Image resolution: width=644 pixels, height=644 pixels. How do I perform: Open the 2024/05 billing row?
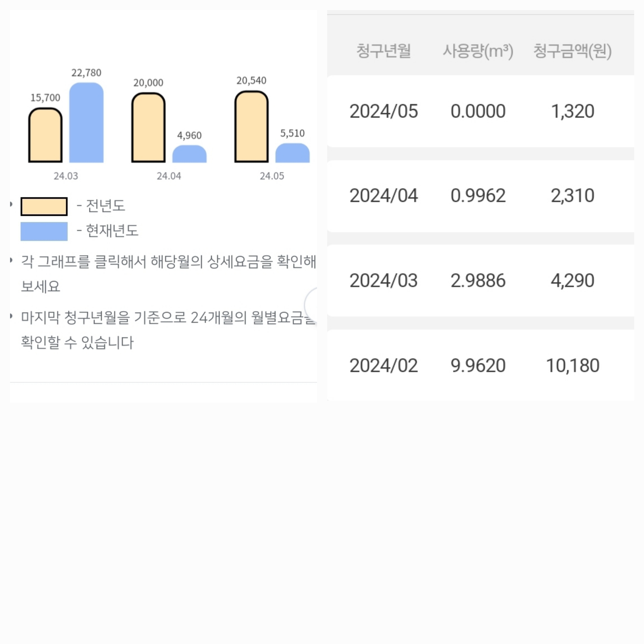click(x=480, y=111)
